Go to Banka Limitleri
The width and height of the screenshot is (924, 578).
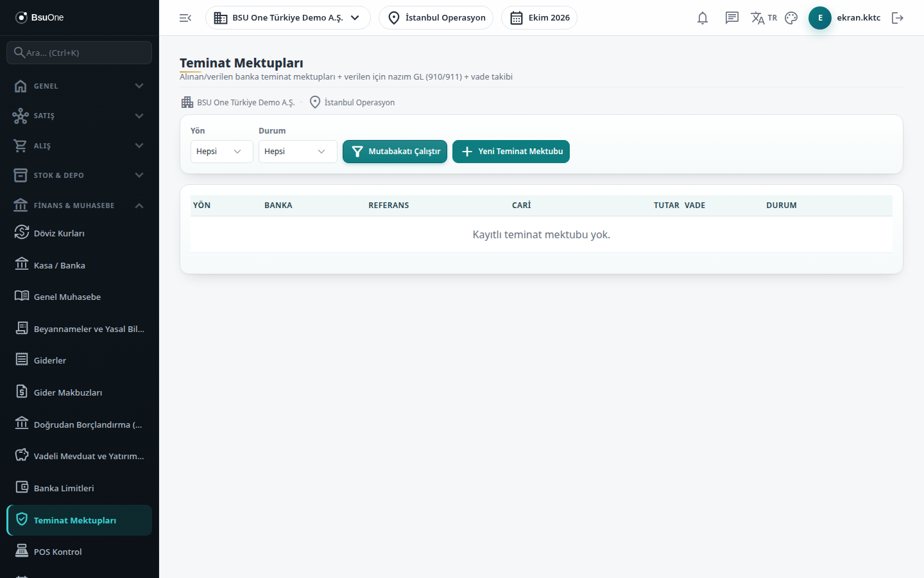(80, 488)
